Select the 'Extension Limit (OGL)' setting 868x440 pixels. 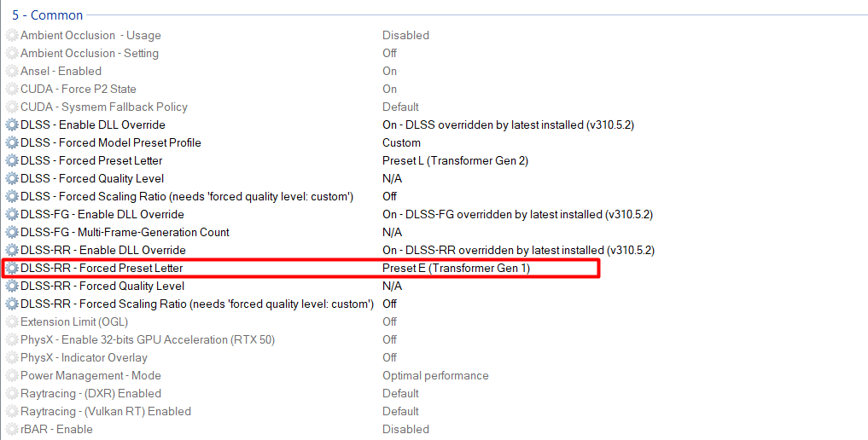(x=74, y=322)
